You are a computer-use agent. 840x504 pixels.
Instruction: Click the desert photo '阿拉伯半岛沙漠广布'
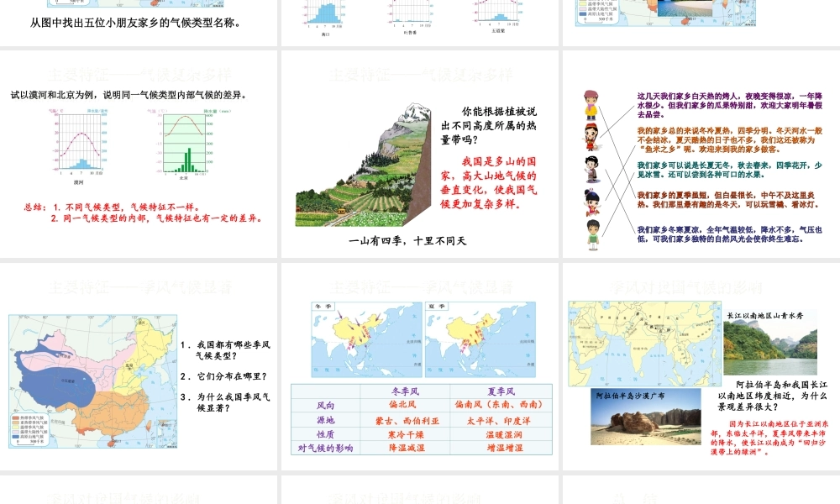[645, 417]
